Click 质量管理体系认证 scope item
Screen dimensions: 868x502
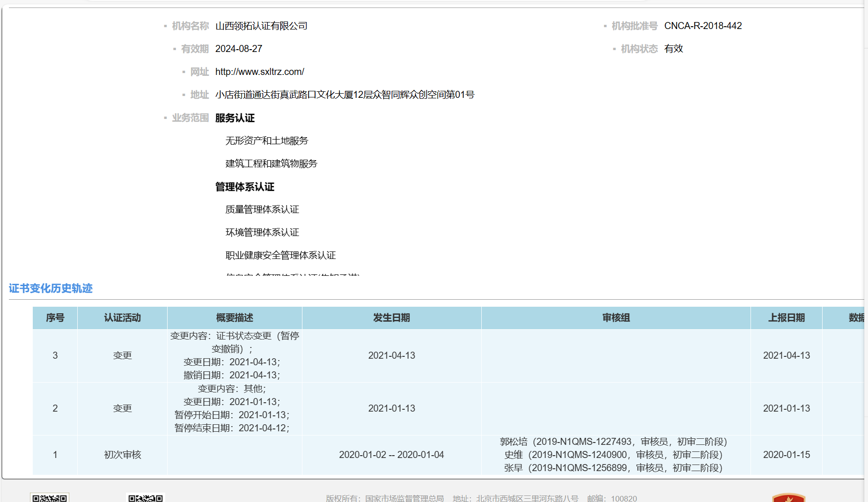coord(262,209)
